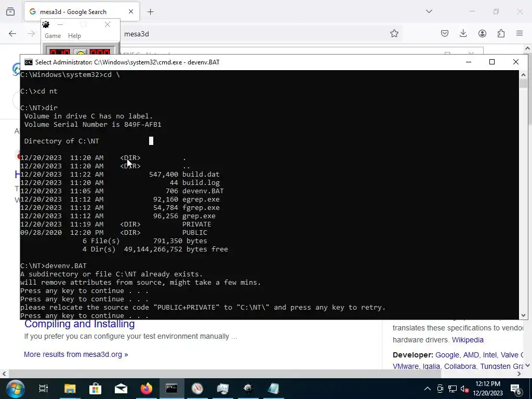Open More results from mesa3d.org link
The width and height of the screenshot is (532, 399).
pyautogui.click(x=76, y=354)
